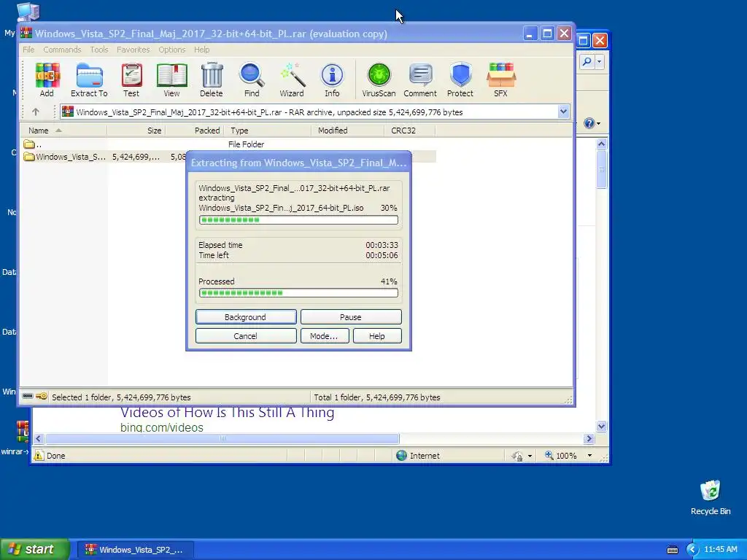Viewport: 747px width, 560px height.
Task: Open the File menu
Action: tap(28, 50)
